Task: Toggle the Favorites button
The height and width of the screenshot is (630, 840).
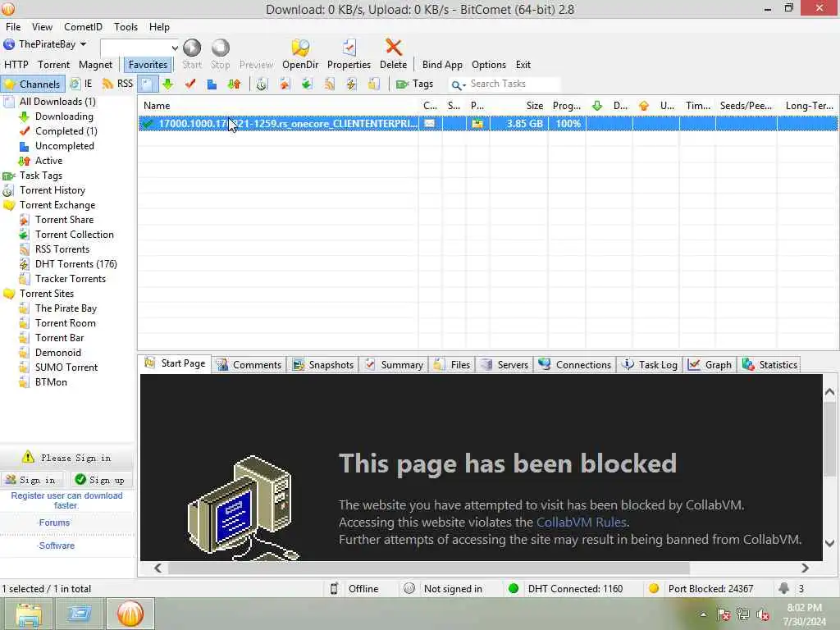Action: pos(148,64)
